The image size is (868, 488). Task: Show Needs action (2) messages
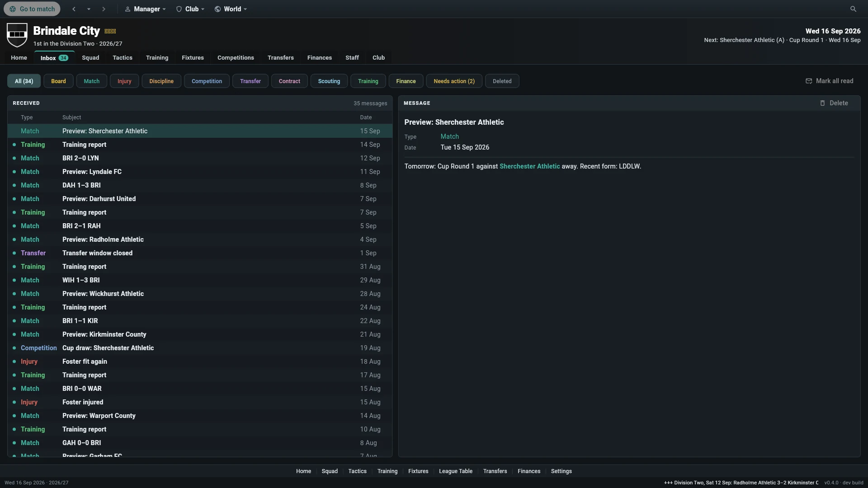click(x=454, y=81)
